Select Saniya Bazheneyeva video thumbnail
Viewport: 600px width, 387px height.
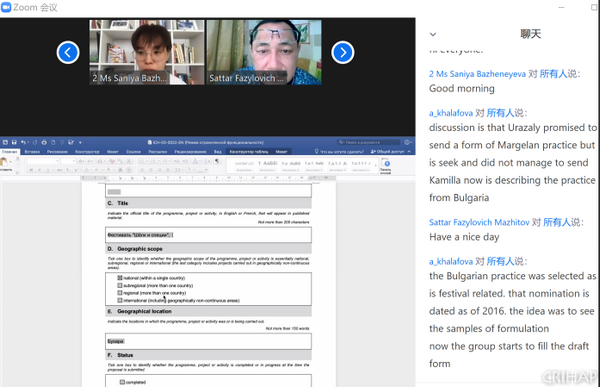coord(147,52)
